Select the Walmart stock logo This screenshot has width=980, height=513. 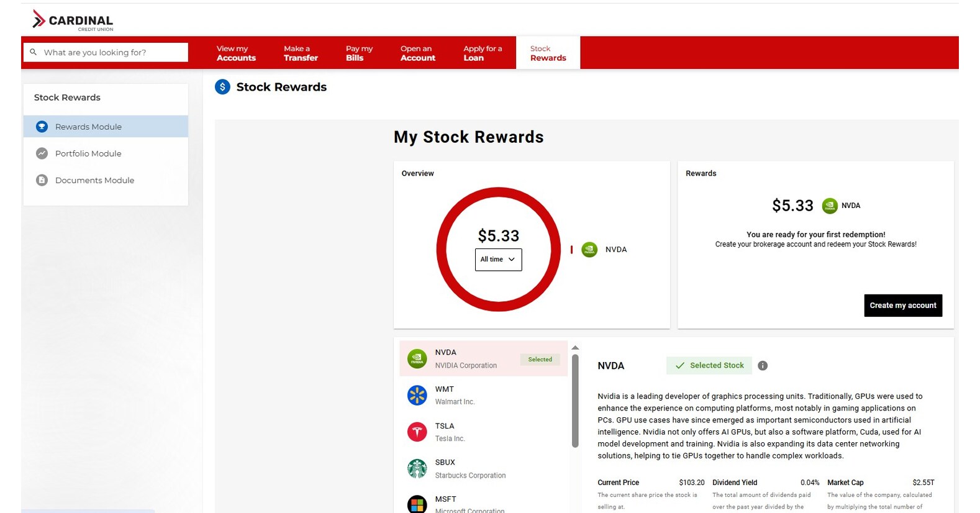417,395
